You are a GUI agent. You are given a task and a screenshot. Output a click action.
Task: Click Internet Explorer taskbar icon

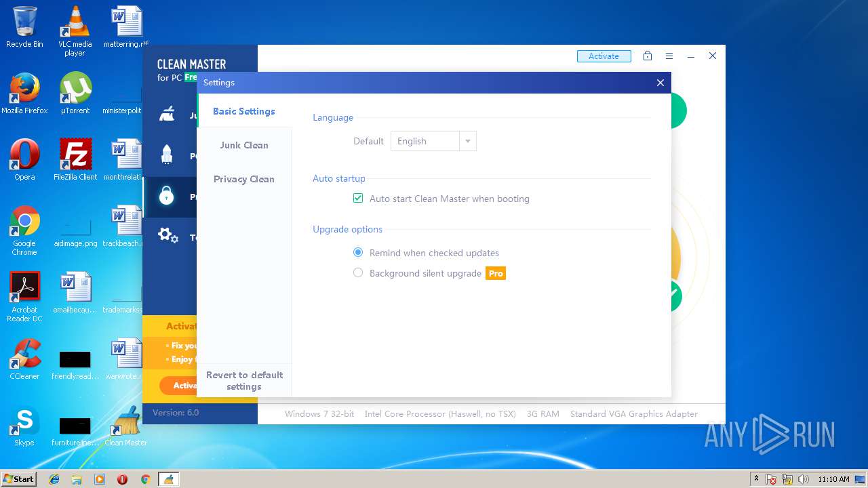(x=54, y=479)
